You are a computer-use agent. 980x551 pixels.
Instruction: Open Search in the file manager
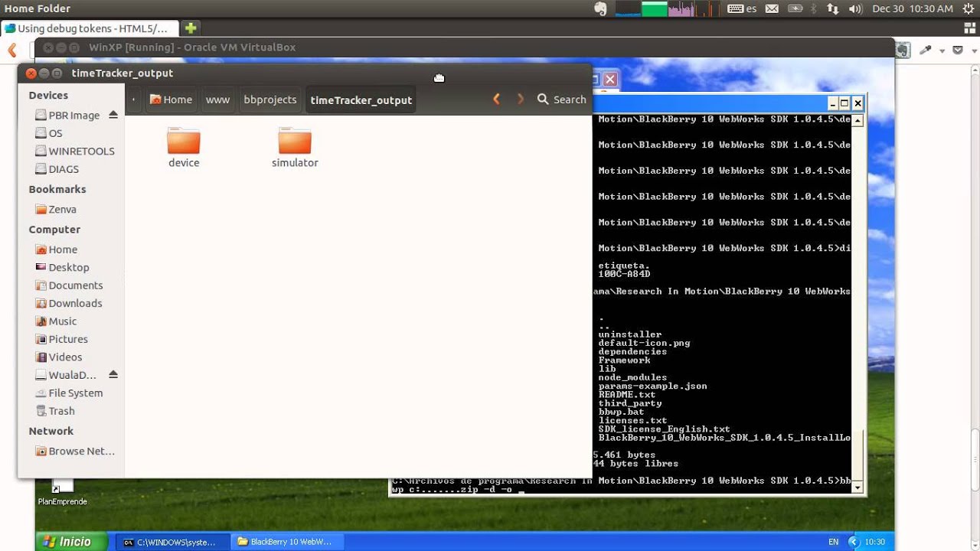click(x=561, y=99)
